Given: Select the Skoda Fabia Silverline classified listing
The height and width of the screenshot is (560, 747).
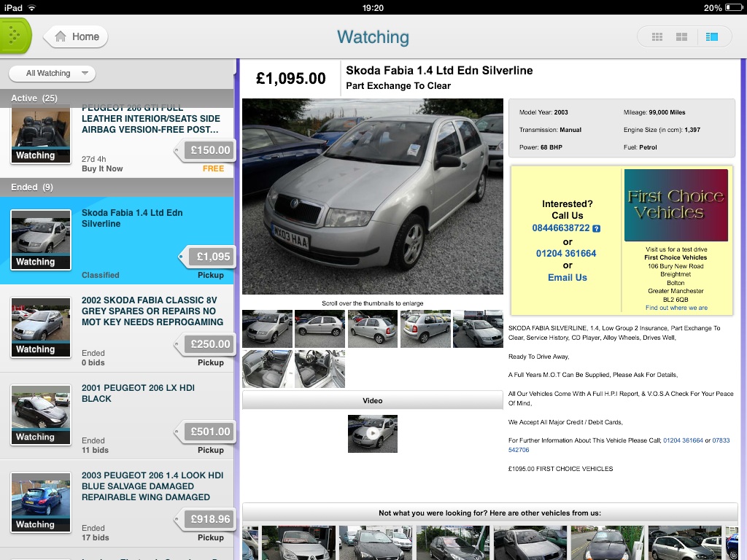Looking at the screenshot, I should pyautogui.click(x=117, y=241).
